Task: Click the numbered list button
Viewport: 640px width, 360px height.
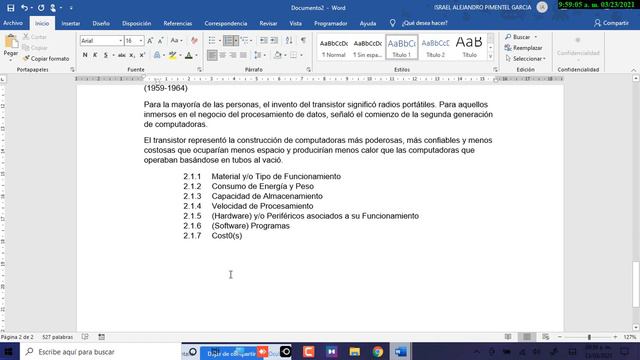Action: pos(229,40)
